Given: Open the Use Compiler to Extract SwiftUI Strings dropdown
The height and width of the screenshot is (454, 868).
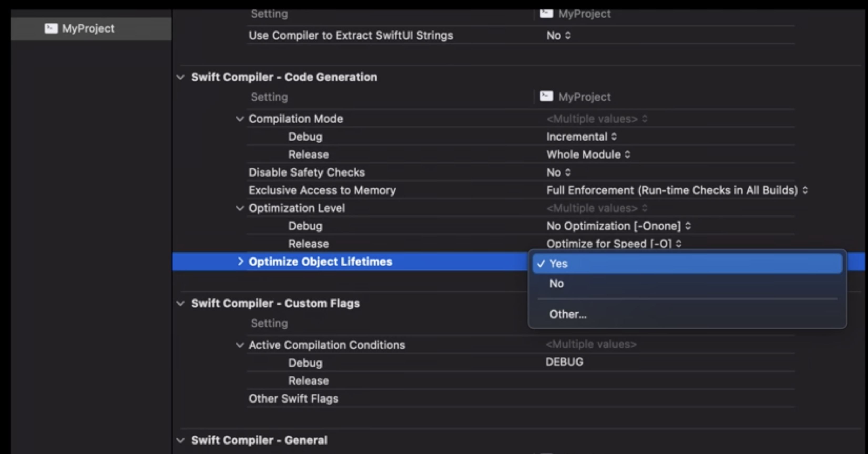Looking at the screenshot, I should click(x=558, y=35).
